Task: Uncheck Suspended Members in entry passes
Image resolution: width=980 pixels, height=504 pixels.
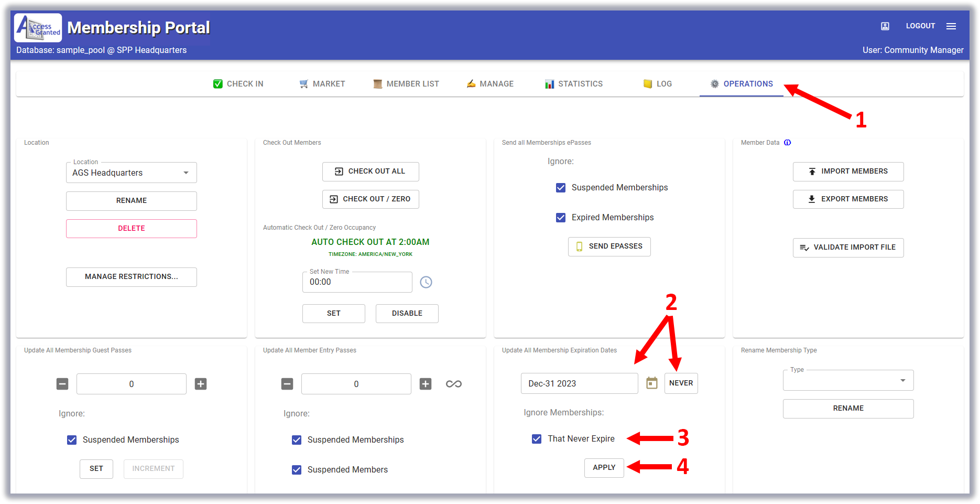Action: (297, 470)
